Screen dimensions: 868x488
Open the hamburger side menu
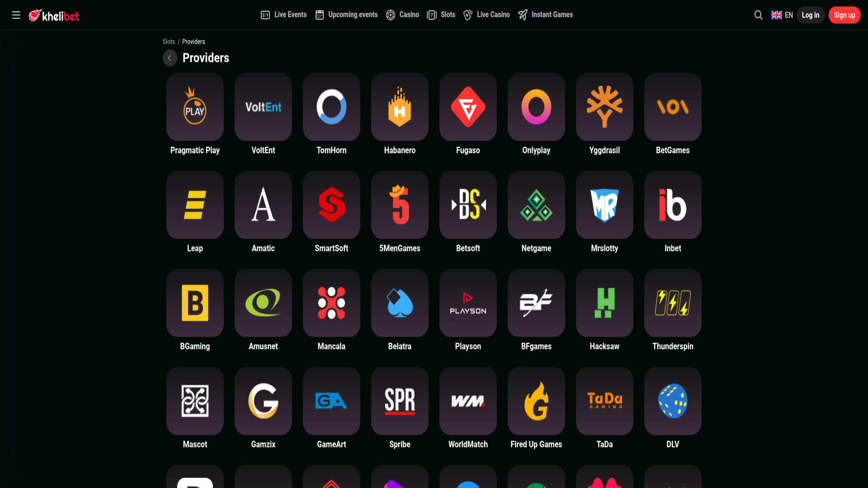pyautogui.click(x=16, y=15)
